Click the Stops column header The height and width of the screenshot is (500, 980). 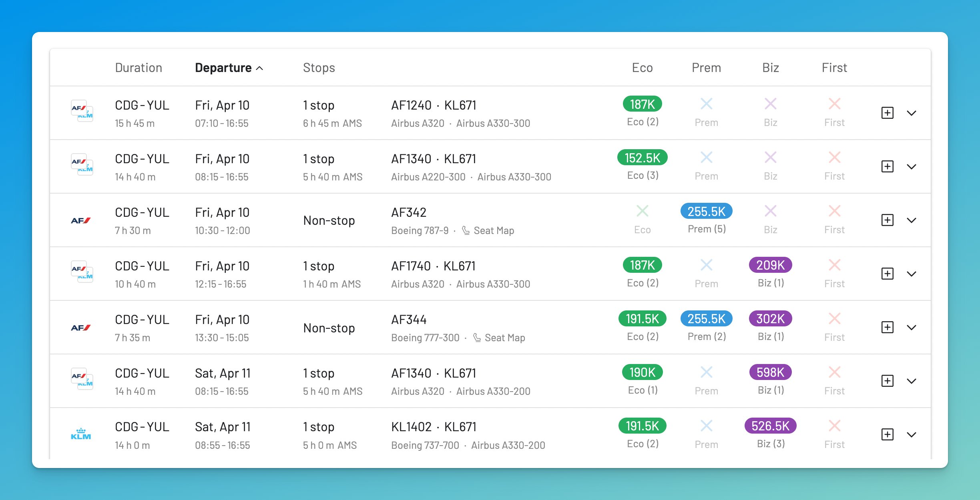point(319,67)
